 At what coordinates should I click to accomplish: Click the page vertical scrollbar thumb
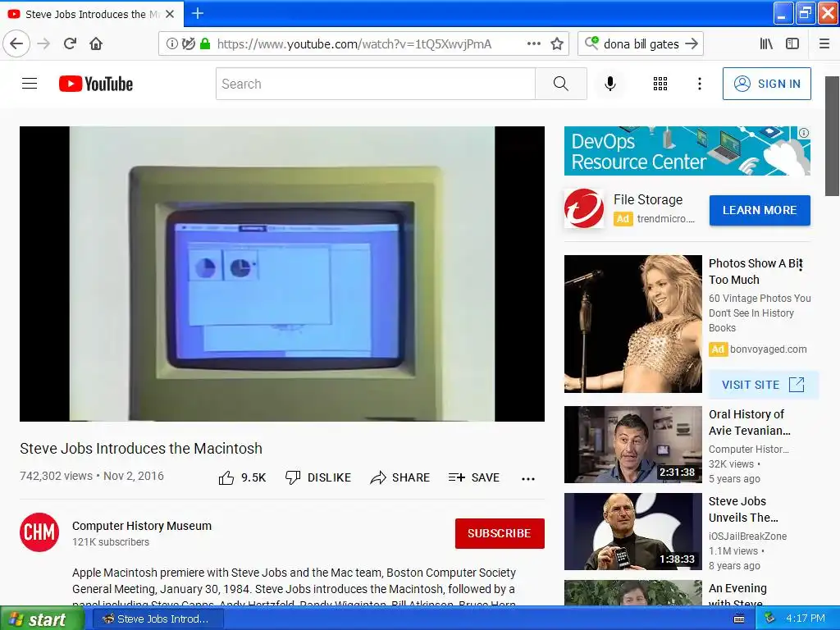[832, 136]
